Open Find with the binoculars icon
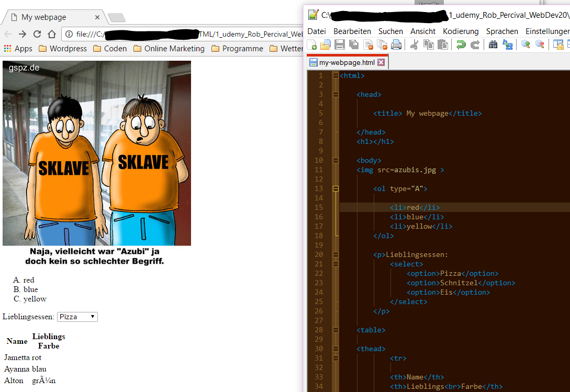 (x=493, y=44)
